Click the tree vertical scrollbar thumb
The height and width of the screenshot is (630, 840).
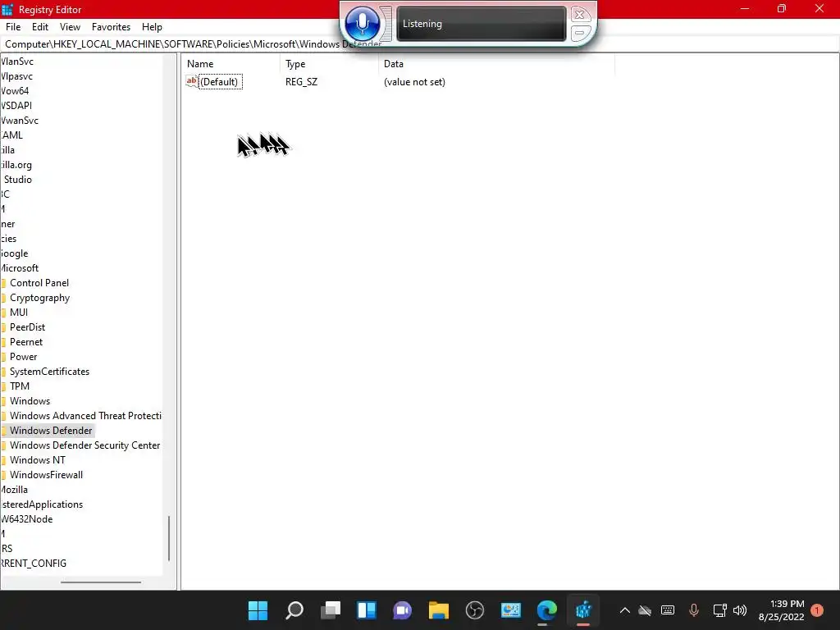point(169,538)
